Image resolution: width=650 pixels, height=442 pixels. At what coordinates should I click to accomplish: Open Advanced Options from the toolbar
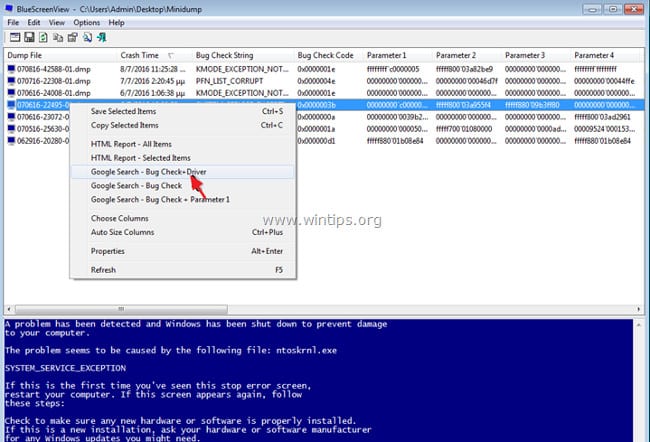(x=15, y=37)
